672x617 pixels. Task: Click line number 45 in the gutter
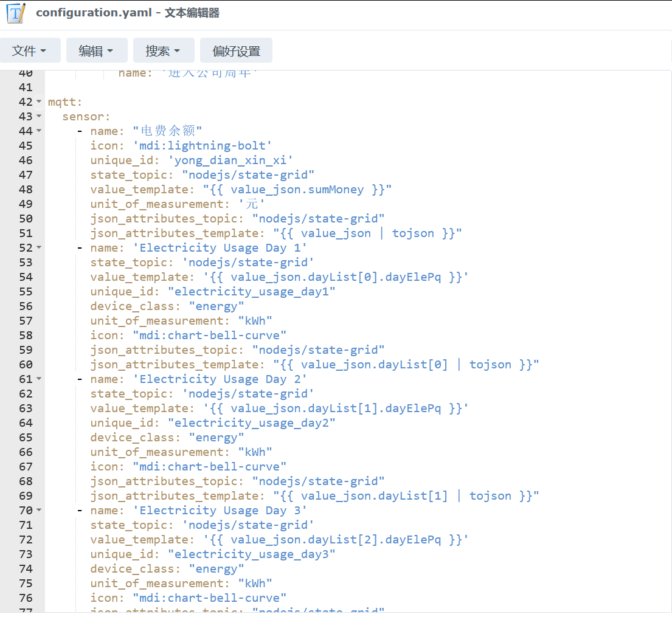click(24, 145)
